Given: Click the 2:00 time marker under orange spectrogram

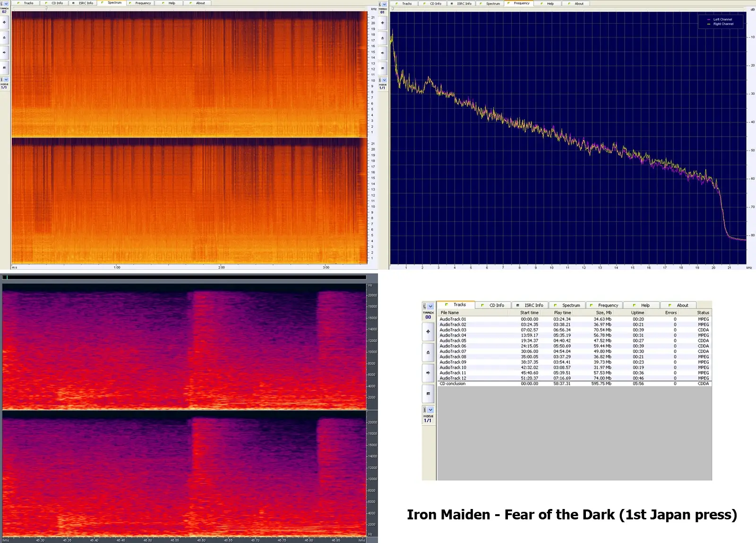Looking at the screenshot, I should click(222, 267).
